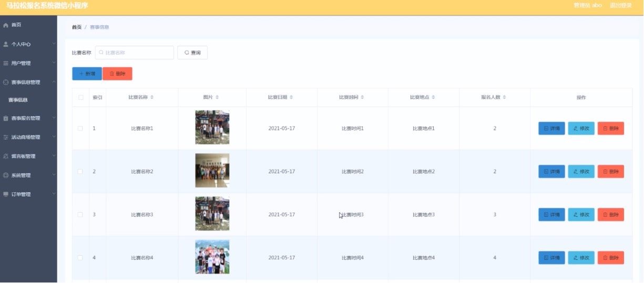Open the photo thumbnail for 比赛名称2
Viewport: 644px width, 283px height.
click(x=212, y=171)
